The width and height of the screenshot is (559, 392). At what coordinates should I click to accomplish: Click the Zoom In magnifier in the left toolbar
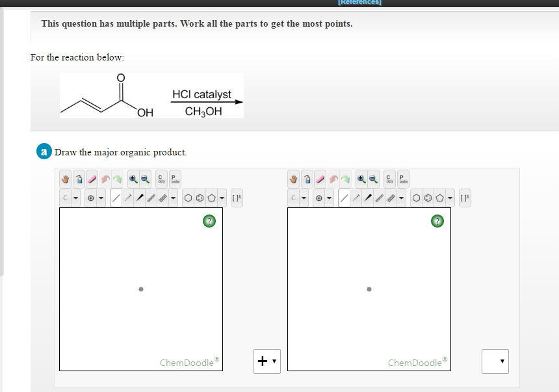(132, 179)
